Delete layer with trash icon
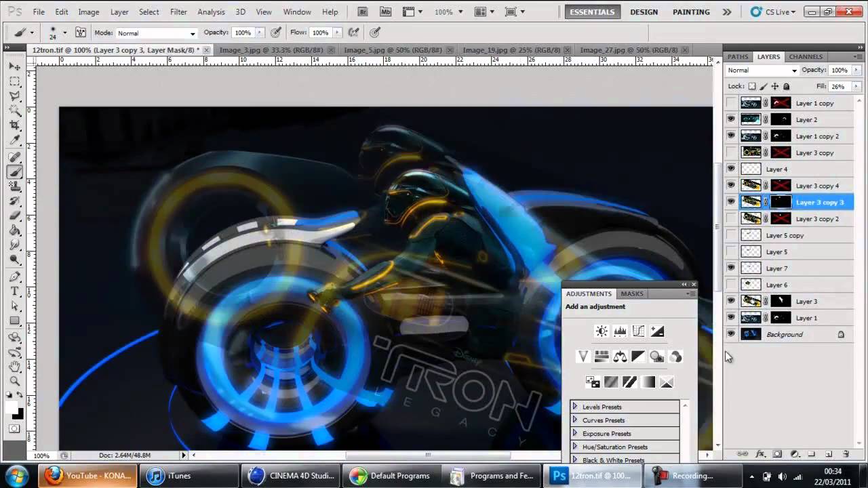 click(x=846, y=454)
